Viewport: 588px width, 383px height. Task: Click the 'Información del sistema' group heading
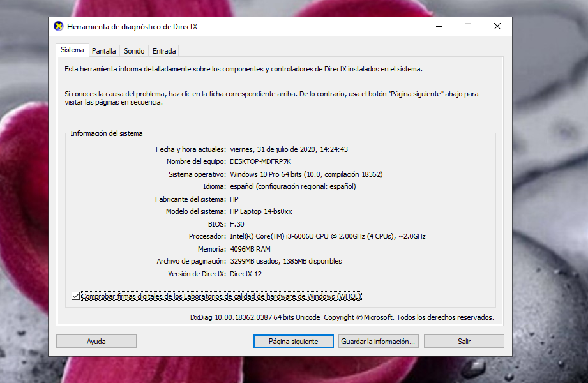[x=107, y=133]
